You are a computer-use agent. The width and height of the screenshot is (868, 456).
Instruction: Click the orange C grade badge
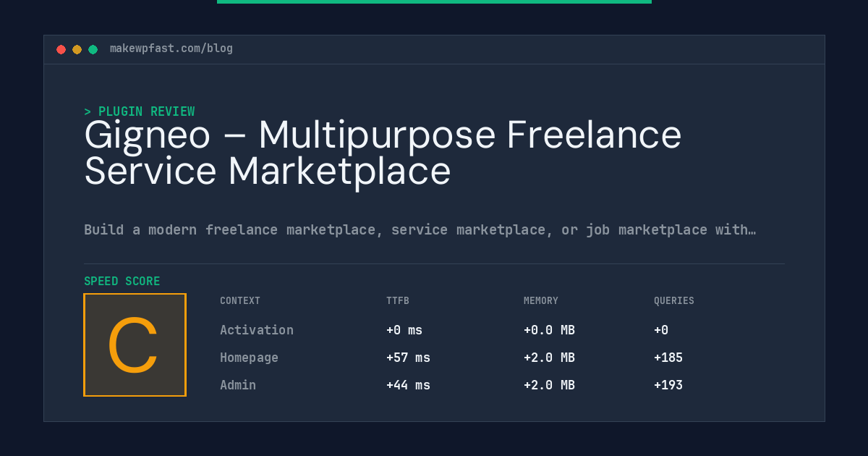point(135,345)
